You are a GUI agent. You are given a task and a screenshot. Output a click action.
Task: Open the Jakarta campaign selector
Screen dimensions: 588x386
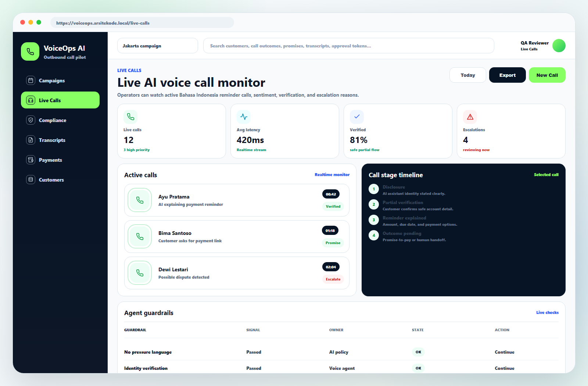coord(158,46)
